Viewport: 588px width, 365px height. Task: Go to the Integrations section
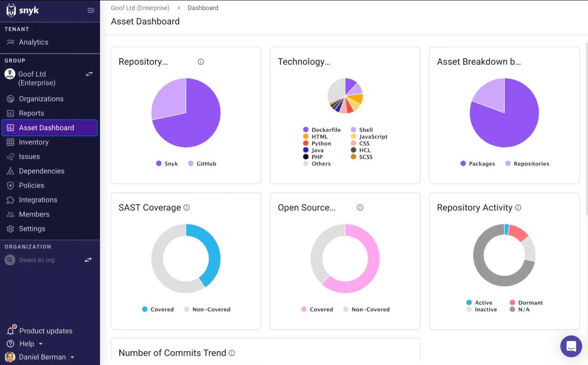pos(38,199)
